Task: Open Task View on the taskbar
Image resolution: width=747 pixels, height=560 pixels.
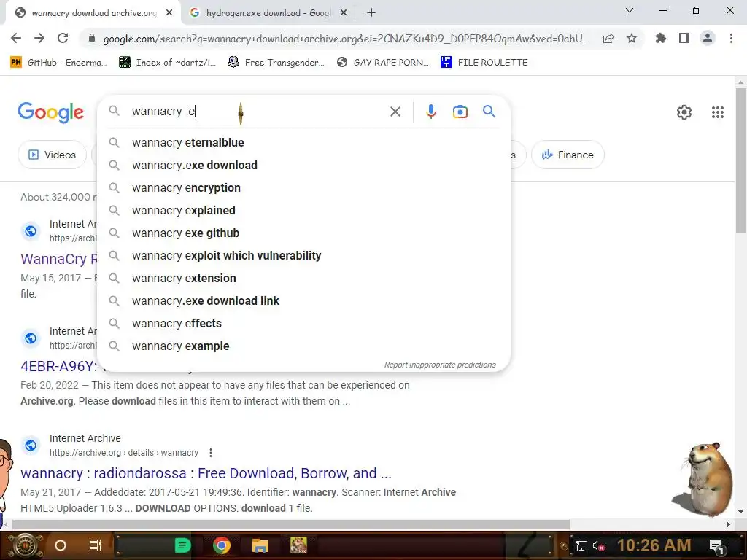Action: point(96,545)
